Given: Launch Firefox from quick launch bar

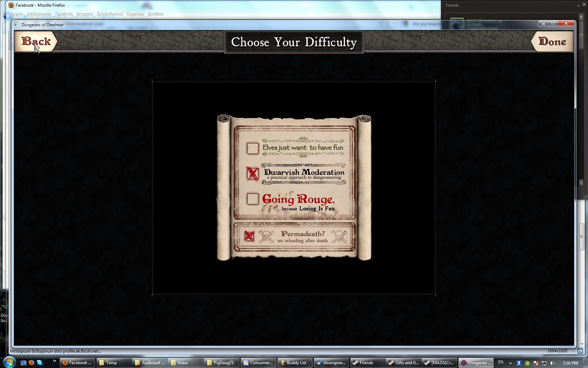Looking at the screenshot, I should (31, 363).
